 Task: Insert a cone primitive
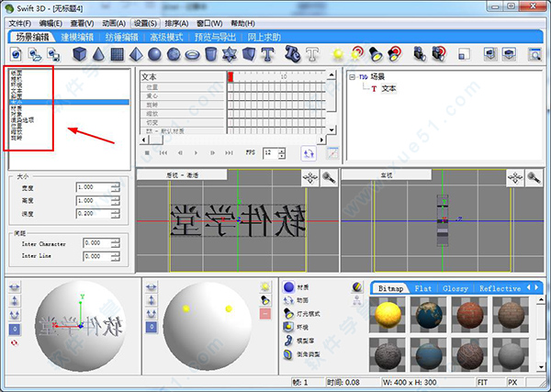tap(99, 54)
